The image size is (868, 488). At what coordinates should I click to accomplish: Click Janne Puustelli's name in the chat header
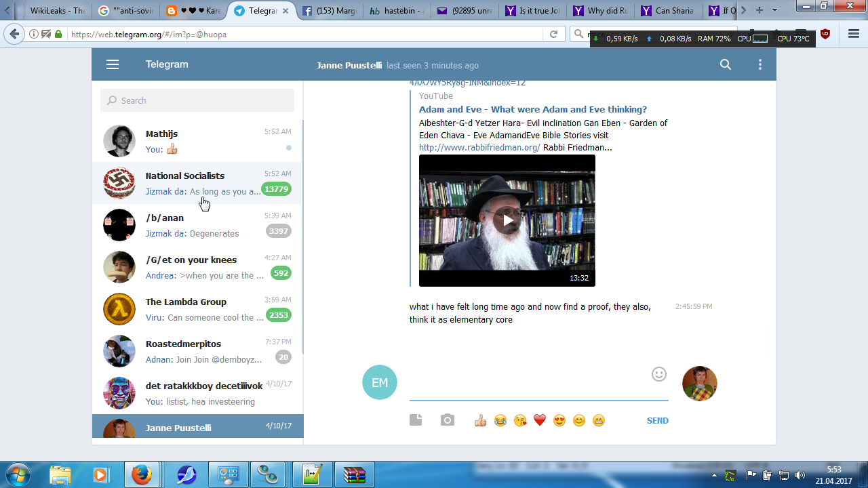click(x=349, y=65)
